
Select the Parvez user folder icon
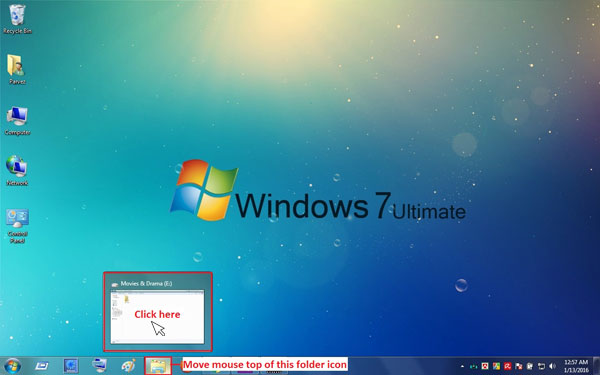[17, 69]
